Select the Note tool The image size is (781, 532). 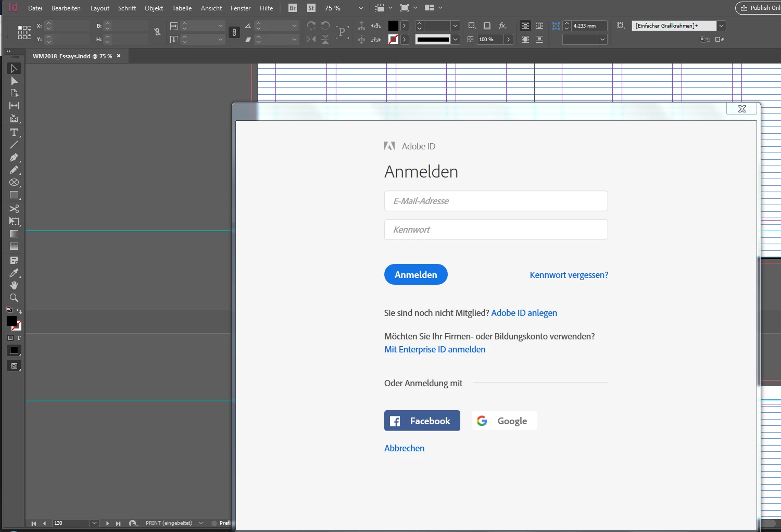point(14,260)
